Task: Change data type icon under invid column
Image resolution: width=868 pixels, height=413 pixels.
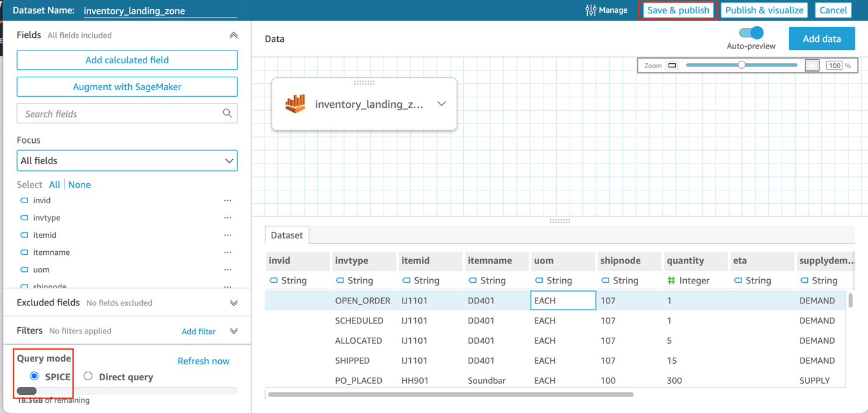Action: click(x=274, y=280)
